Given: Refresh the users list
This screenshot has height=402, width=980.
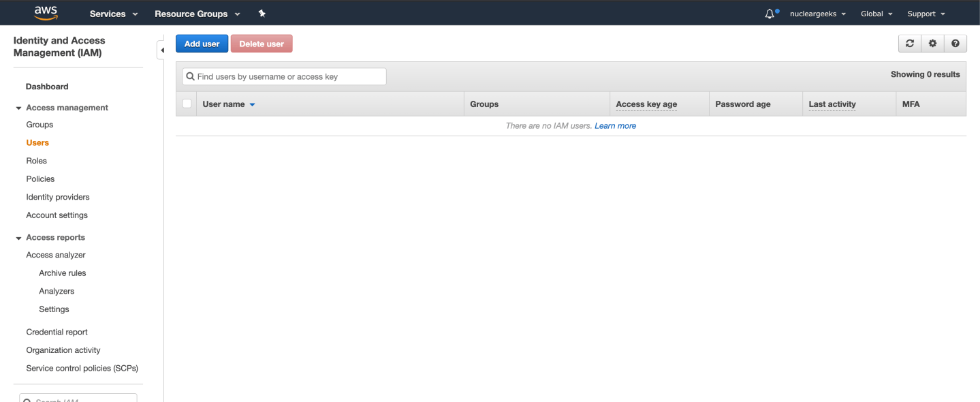Looking at the screenshot, I should pos(910,44).
